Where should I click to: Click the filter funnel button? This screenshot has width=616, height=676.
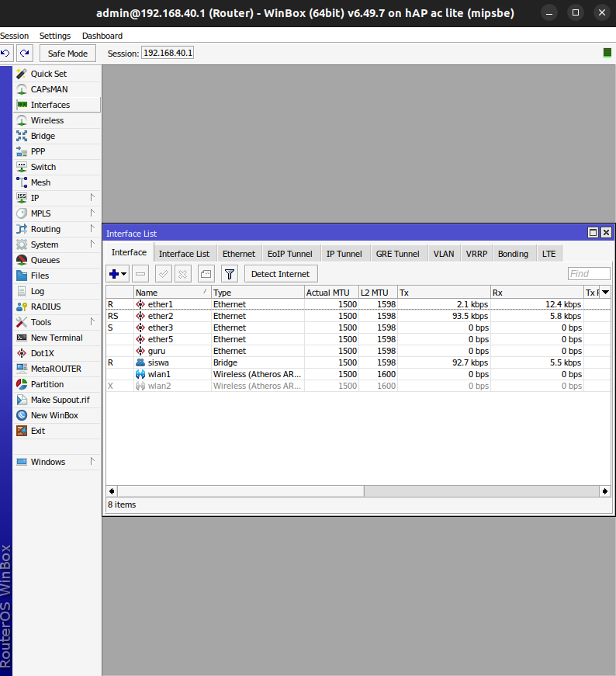point(230,274)
